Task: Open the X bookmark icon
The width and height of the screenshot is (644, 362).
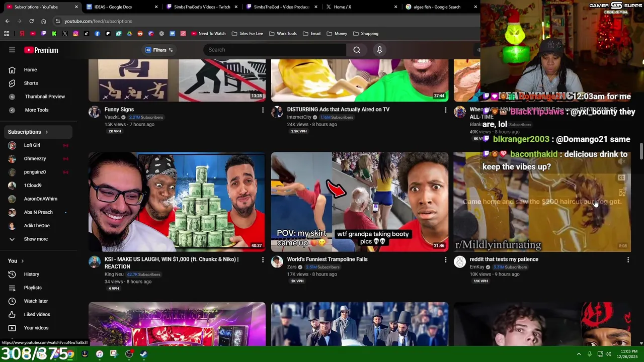Action: (x=65, y=34)
